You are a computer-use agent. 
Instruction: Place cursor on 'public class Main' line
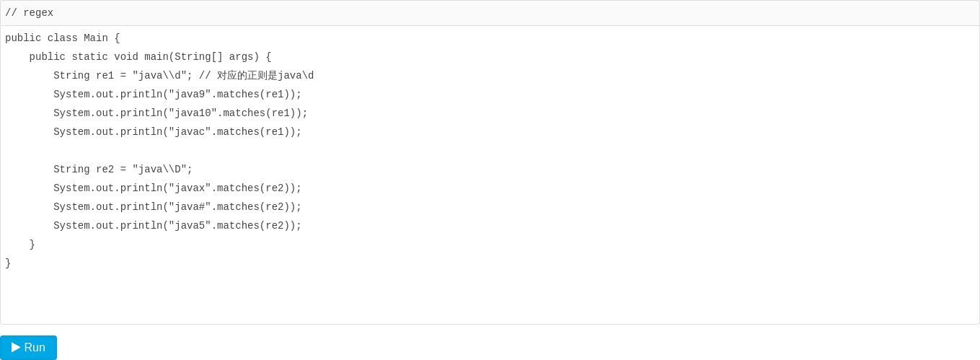[x=62, y=38]
